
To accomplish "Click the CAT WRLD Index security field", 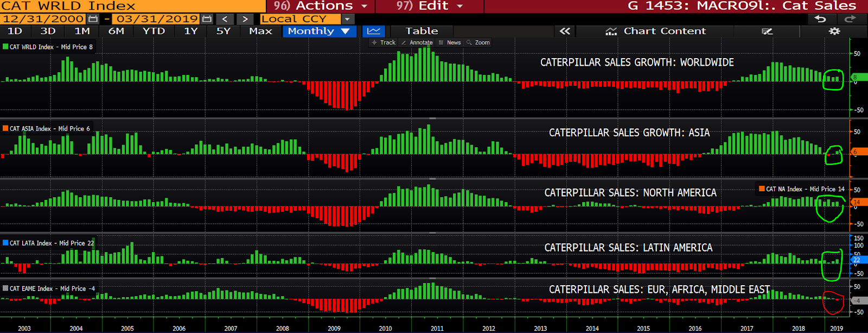I will coord(133,6).
